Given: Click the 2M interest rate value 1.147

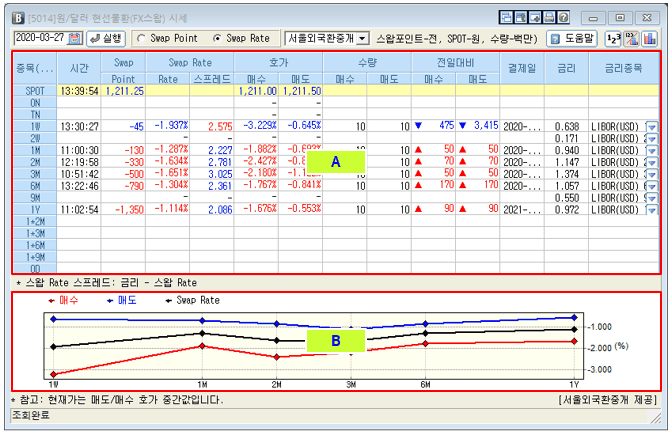Looking at the screenshot, I should click(567, 162).
